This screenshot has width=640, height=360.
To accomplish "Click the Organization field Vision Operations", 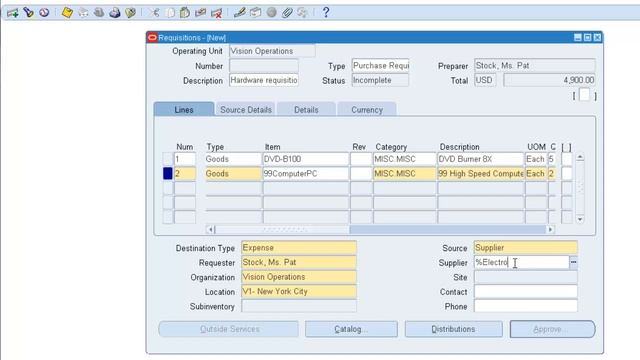I will [x=299, y=277].
